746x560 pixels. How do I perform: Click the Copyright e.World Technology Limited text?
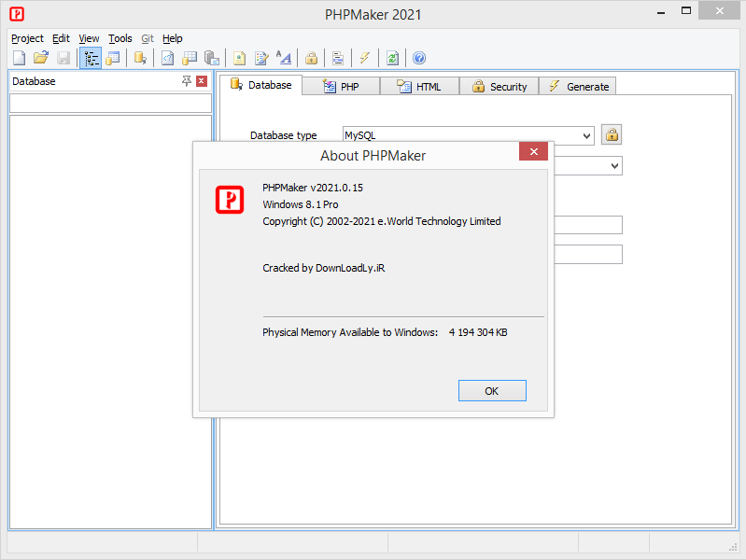[x=382, y=221]
